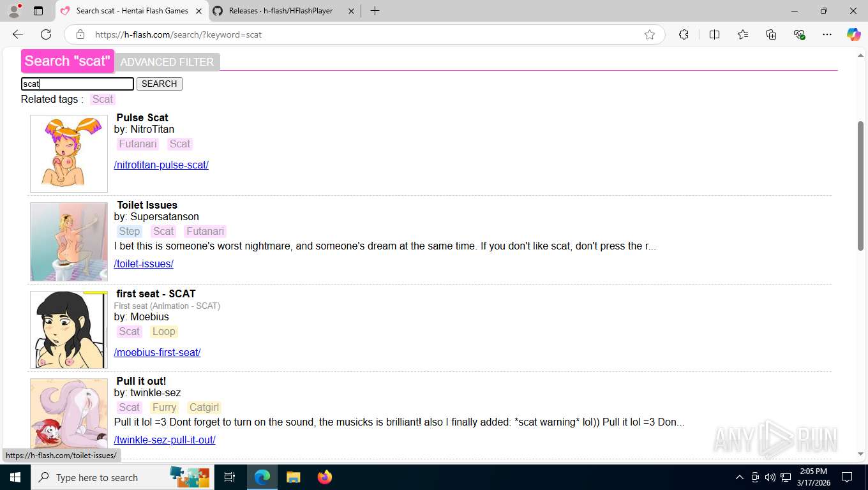Open the browser profile icon

pyautogui.click(x=14, y=11)
